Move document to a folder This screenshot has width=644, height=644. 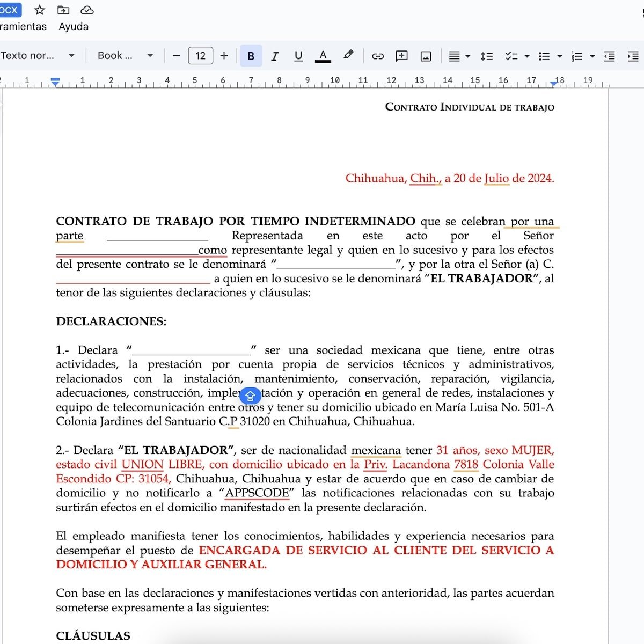[64, 10]
